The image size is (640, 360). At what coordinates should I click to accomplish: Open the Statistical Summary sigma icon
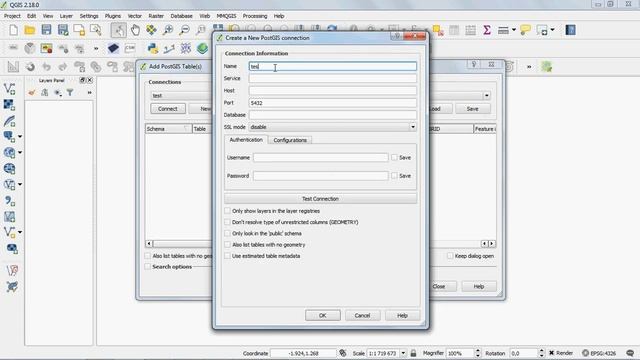pyautogui.click(x=487, y=30)
